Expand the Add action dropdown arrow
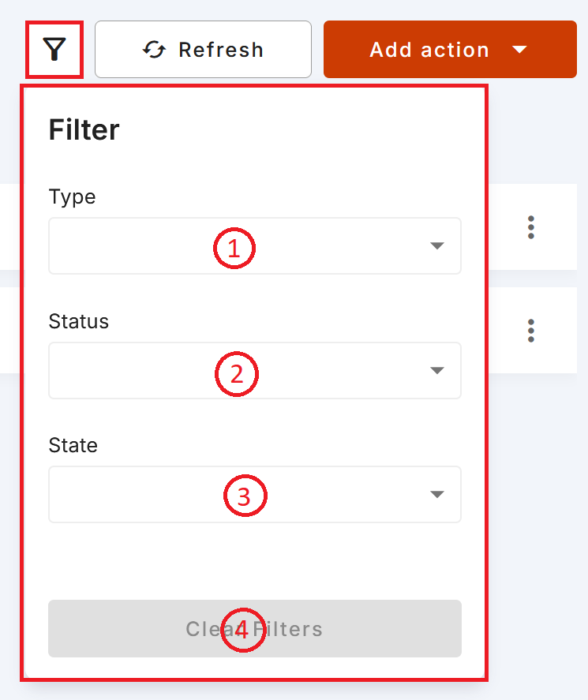588x700 pixels. [519, 50]
